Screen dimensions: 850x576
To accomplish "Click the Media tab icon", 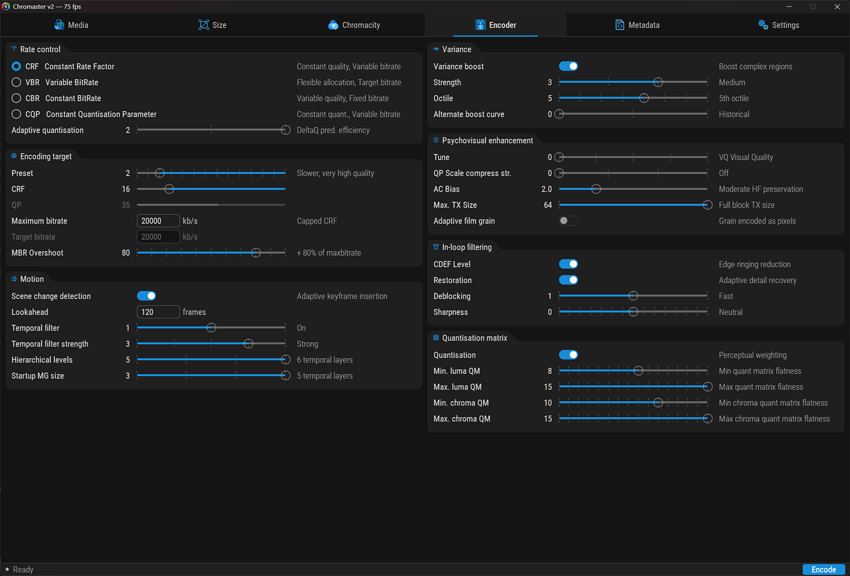I will click(x=59, y=25).
